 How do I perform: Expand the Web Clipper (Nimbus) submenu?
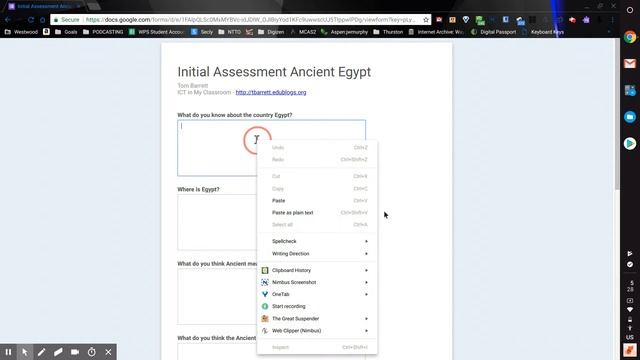click(317, 331)
